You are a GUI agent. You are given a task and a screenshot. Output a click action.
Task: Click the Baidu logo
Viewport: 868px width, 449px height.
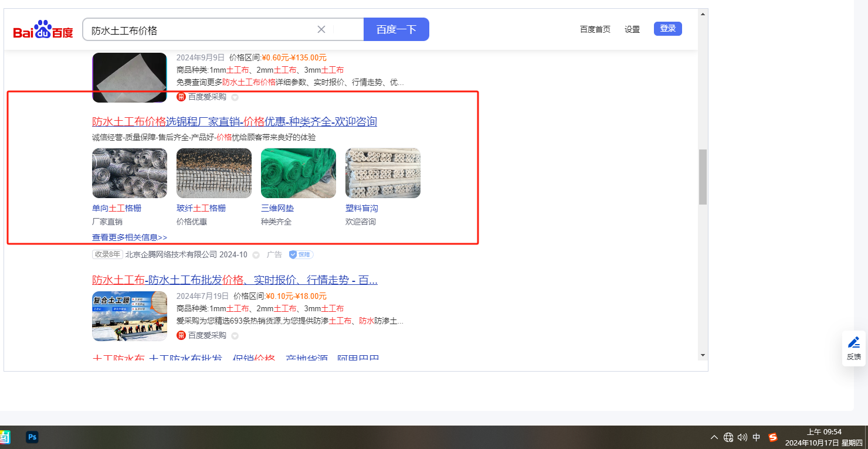[43, 30]
